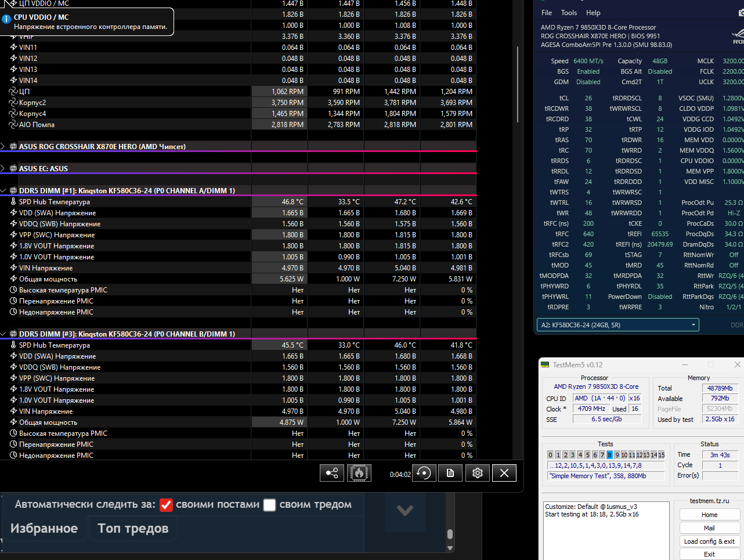Select the 45.5 °C SPD Hub temperature value
744x560 pixels.
tap(292, 345)
